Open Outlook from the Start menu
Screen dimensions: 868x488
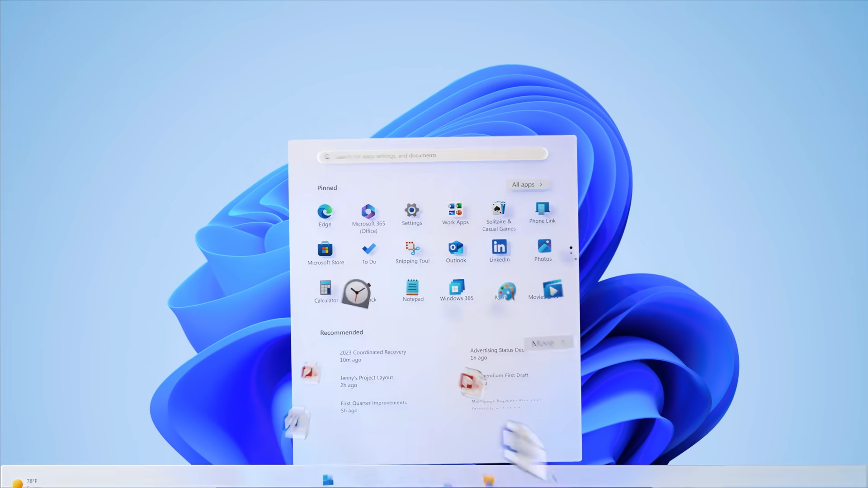(456, 248)
